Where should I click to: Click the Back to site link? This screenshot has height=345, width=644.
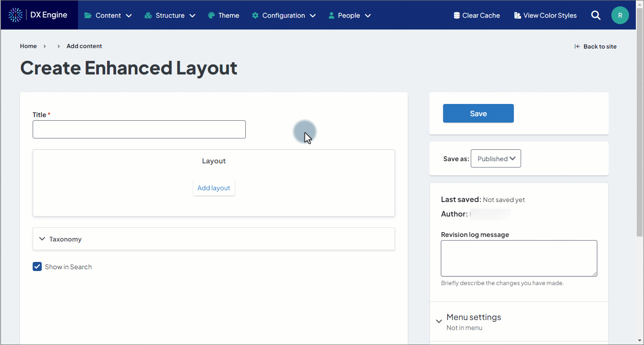(x=595, y=46)
